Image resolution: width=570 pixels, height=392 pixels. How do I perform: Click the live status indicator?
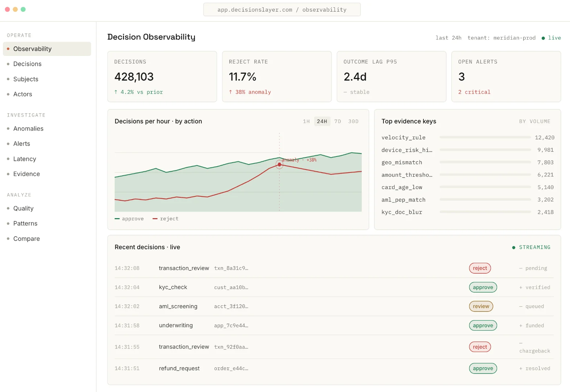click(551, 38)
